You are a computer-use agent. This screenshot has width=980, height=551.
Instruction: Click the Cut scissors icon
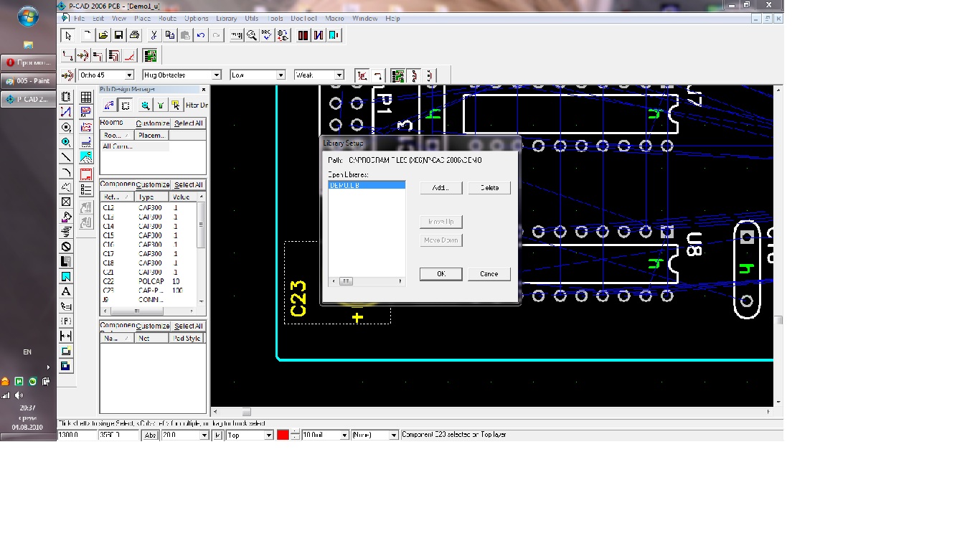pos(154,35)
